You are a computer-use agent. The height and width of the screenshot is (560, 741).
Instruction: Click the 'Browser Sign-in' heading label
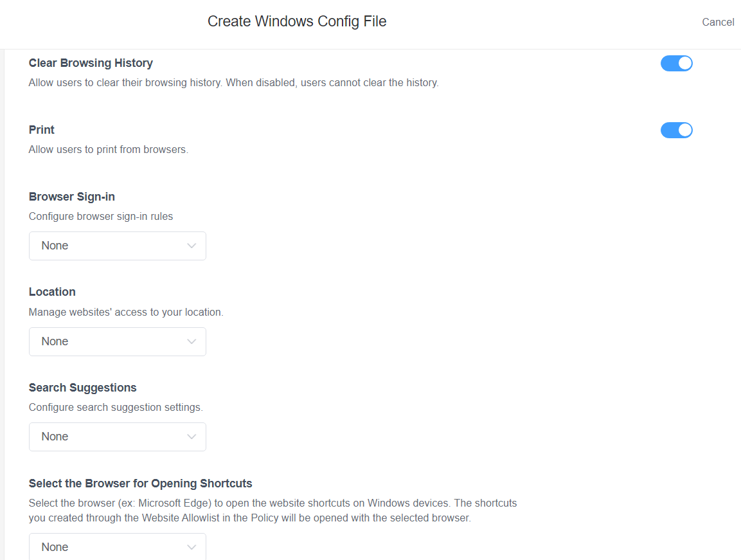point(72,197)
